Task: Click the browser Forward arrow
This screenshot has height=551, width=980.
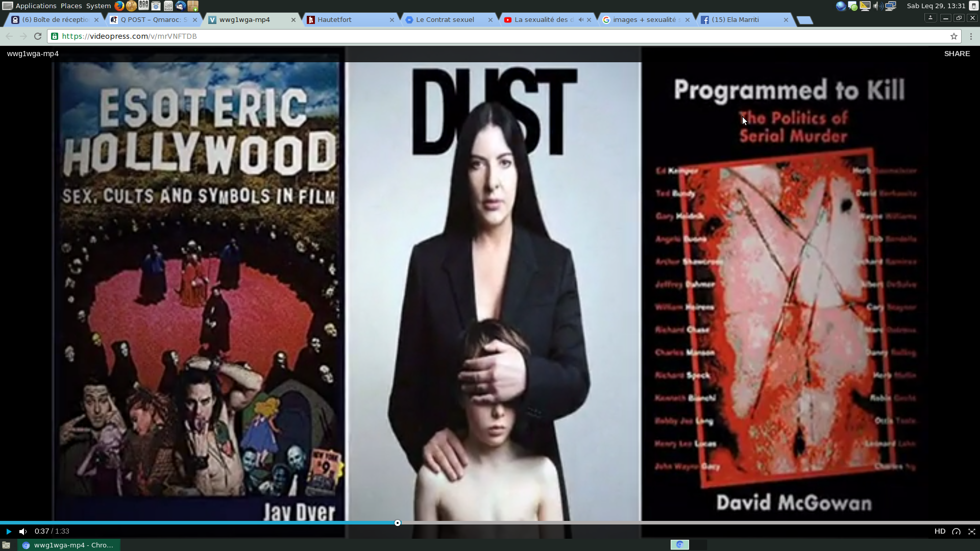Action: pos(23,36)
